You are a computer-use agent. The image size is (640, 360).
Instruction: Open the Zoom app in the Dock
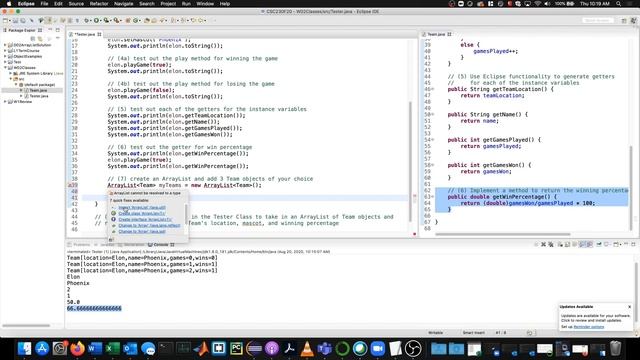click(x=378, y=348)
